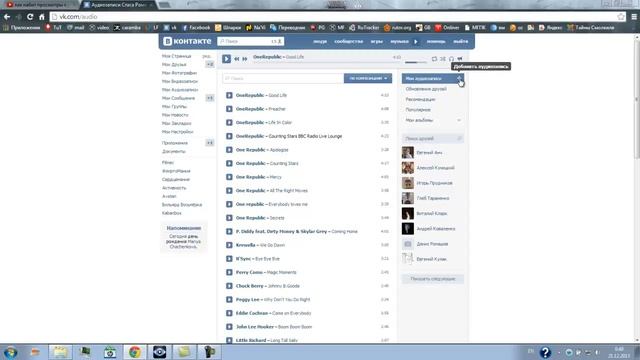Click browser home button
This screenshot has width=640, height=360.
click(x=42, y=17)
